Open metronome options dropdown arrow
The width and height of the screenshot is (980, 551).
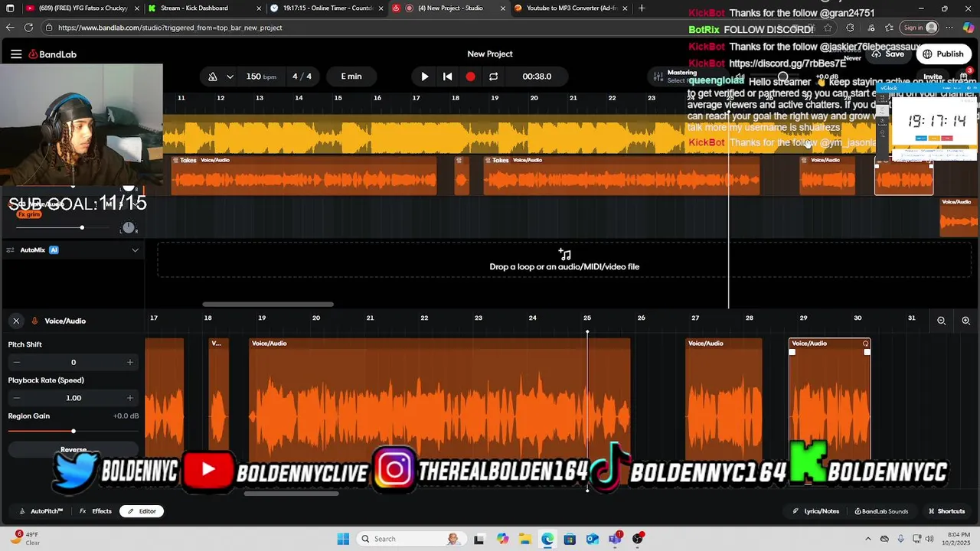pyautogui.click(x=230, y=77)
